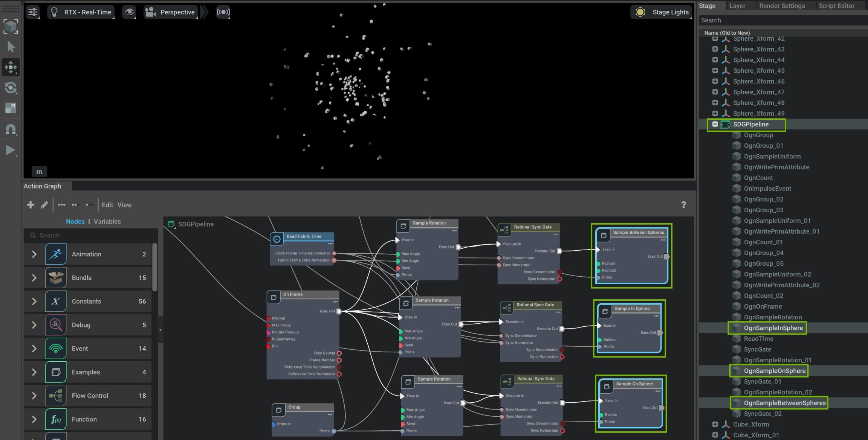Click the edit pencil icon in Action Graph

coord(44,205)
